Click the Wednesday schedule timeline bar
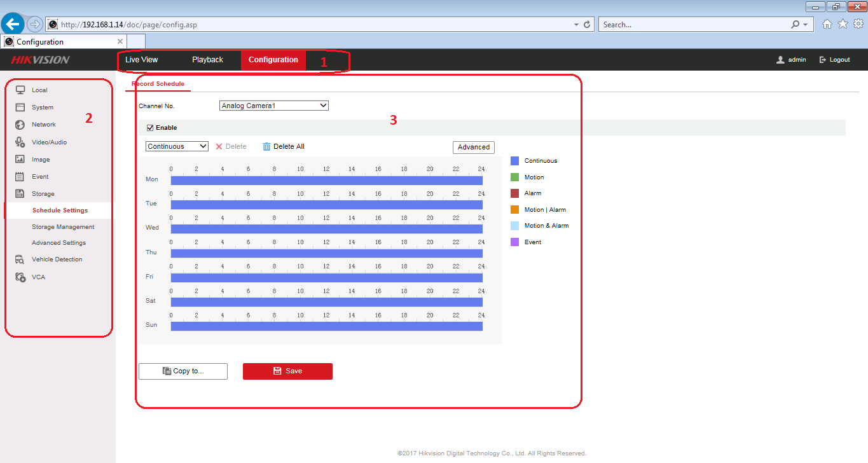The image size is (868, 463). tap(326, 229)
